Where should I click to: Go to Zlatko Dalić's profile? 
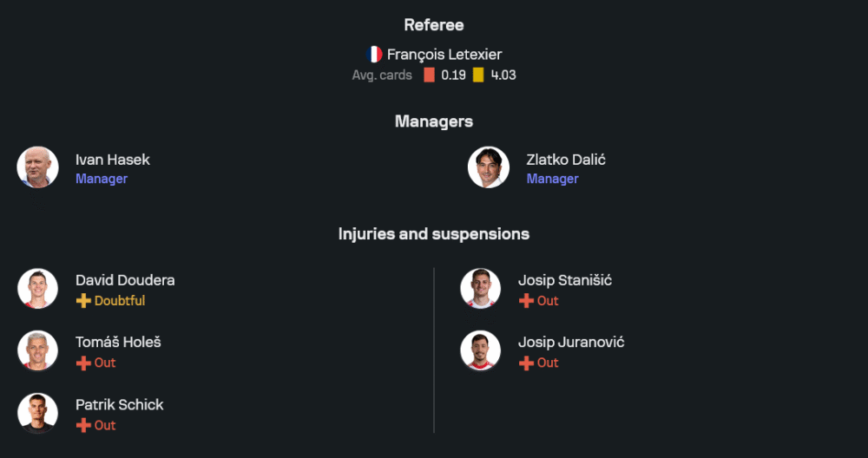[566, 160]
